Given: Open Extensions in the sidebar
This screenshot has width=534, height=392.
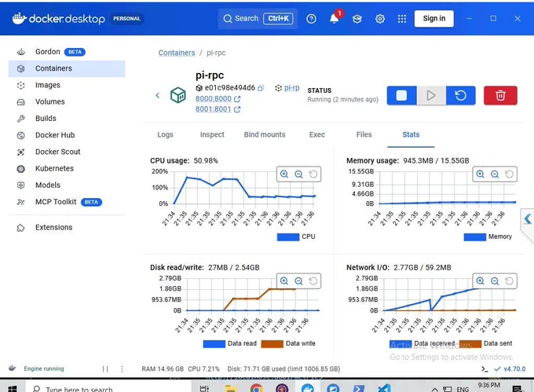Looking at the screenshot, I should pos(67,228).
